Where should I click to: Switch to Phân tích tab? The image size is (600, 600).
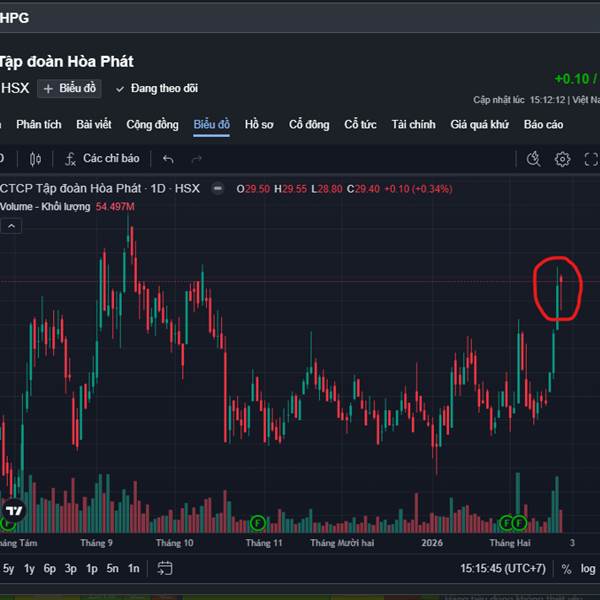(39, 124)
